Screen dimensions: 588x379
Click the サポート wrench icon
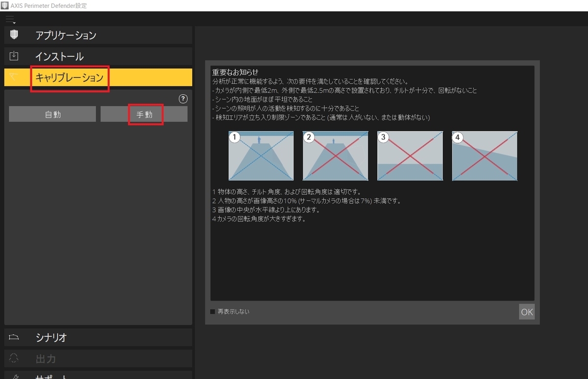click(x=14, y=376)
